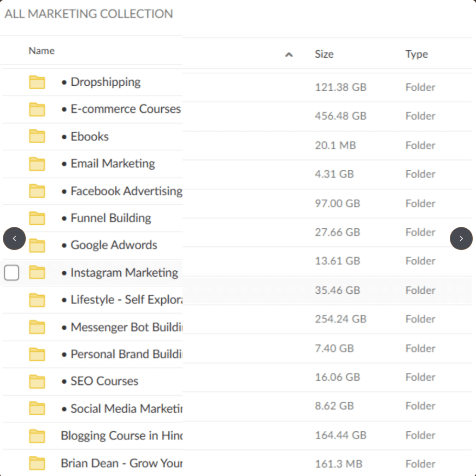Open the Messenger Bot Building folder
This screenshot has width=476, height=476.
pos(126,327)
